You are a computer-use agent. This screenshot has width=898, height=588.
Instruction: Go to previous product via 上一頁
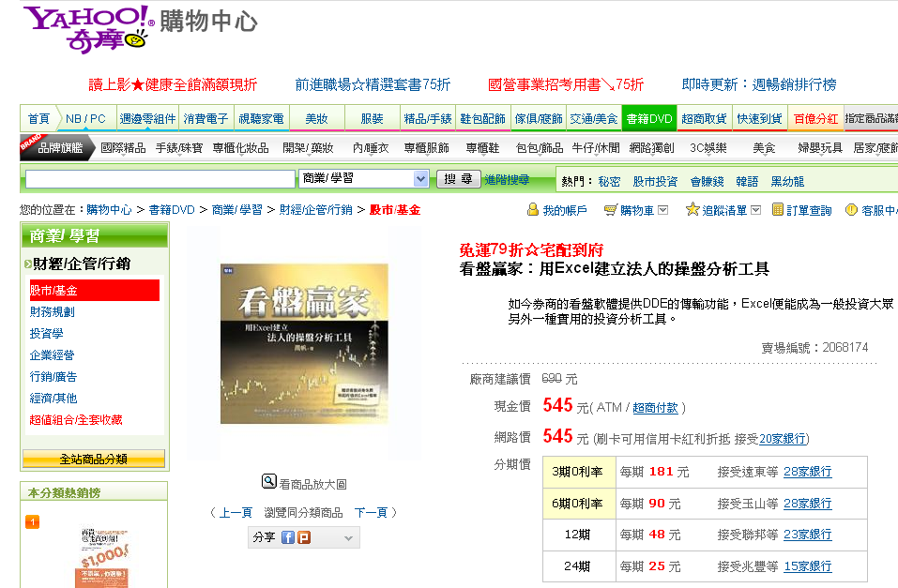pyautogui.click(x=236, y=512)
